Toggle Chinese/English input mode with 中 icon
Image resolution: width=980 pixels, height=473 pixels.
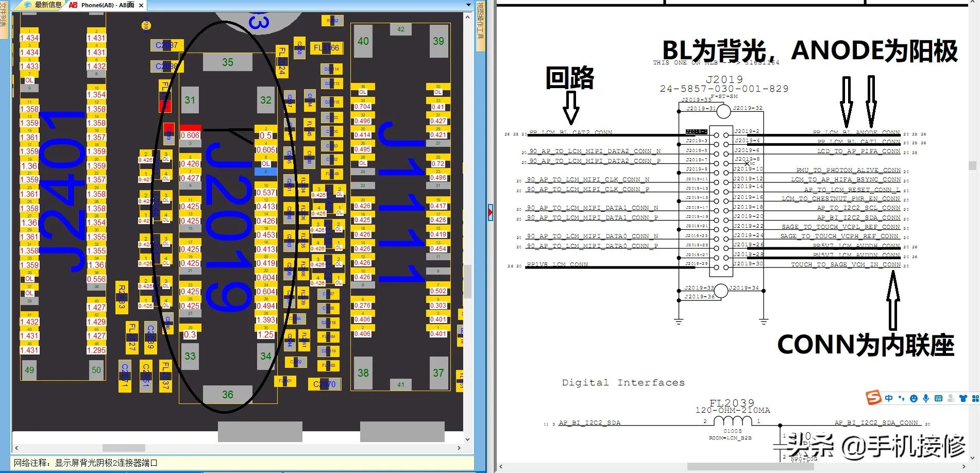(x=889, y=398)
